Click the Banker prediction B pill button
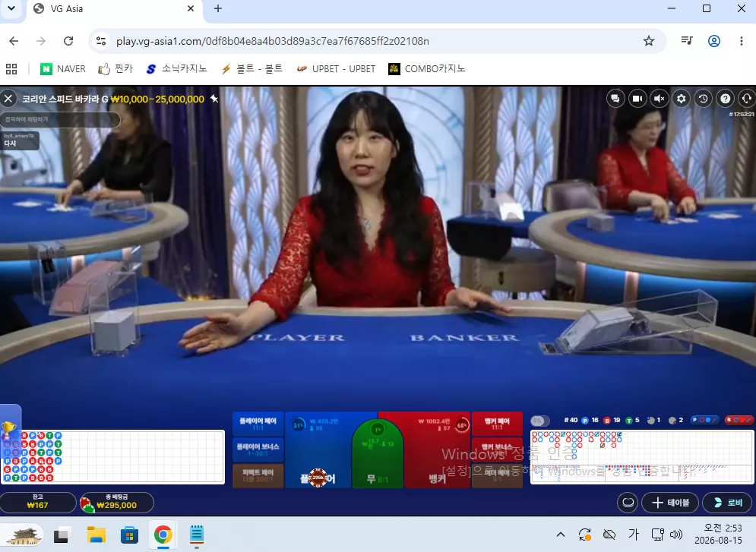Image resolution: width=756 pixels, height=552 pixels. tap(739, 420)
